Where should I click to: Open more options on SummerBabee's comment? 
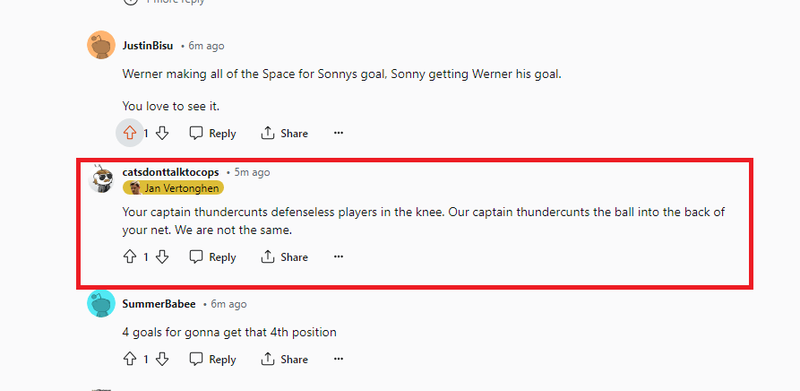pyautogui.click(x=338, y=359)
